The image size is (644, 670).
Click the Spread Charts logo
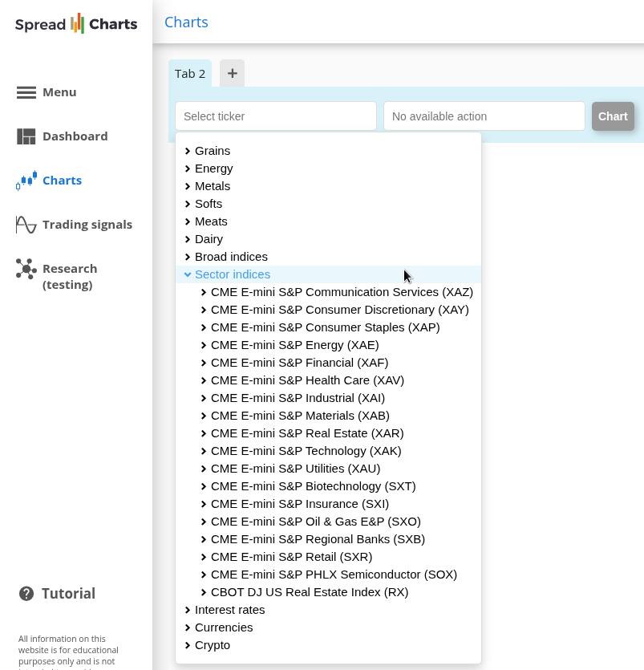76,23
